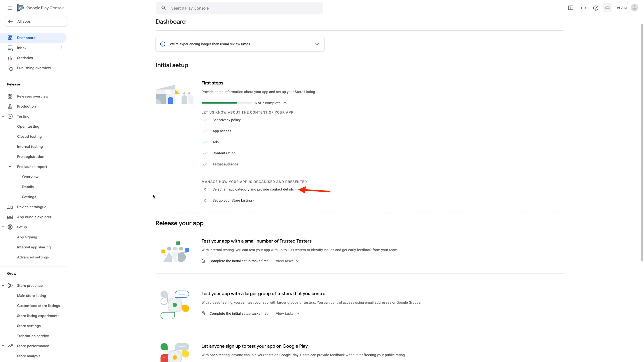Open the feedback icon in top bar
Image resolution: width=644 pixels, height=362 pixels.
click(571, 8)
